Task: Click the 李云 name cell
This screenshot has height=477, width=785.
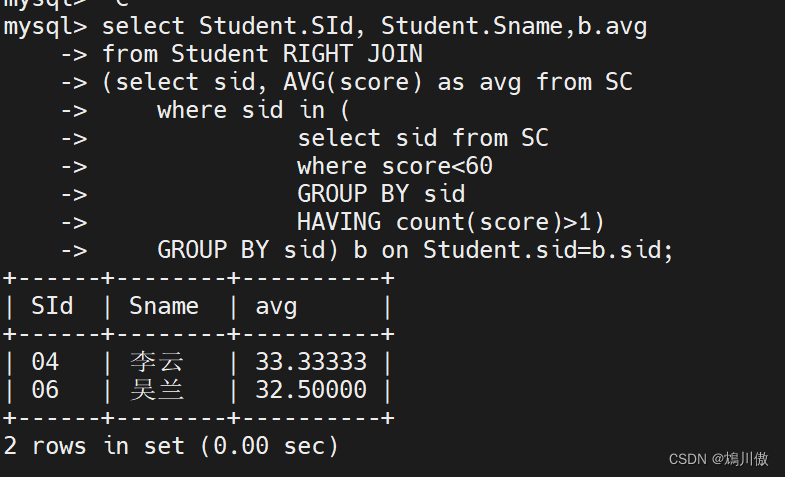Action: click(x=157, y=362)
